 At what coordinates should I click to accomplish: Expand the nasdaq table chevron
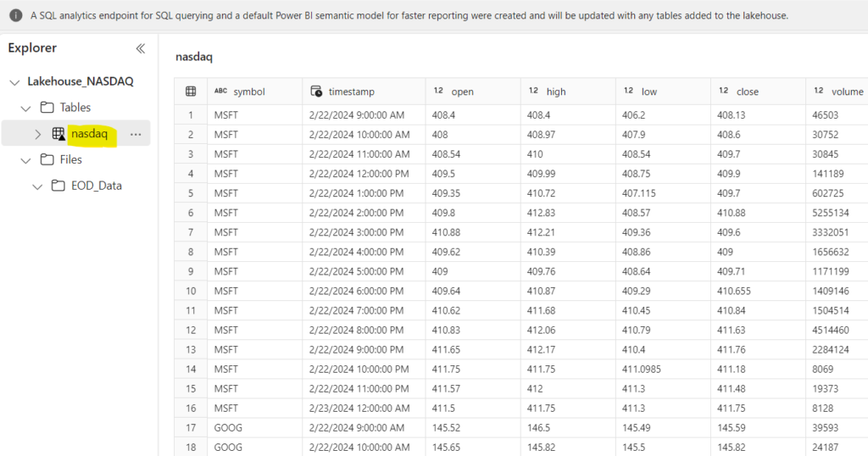[37, 135]
